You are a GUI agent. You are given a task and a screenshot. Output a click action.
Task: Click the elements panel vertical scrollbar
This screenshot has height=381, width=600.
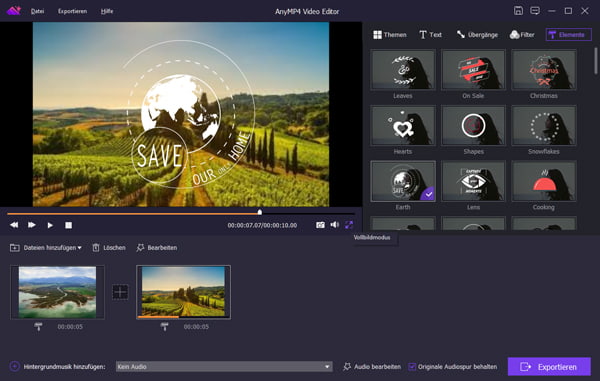point(595,60)
